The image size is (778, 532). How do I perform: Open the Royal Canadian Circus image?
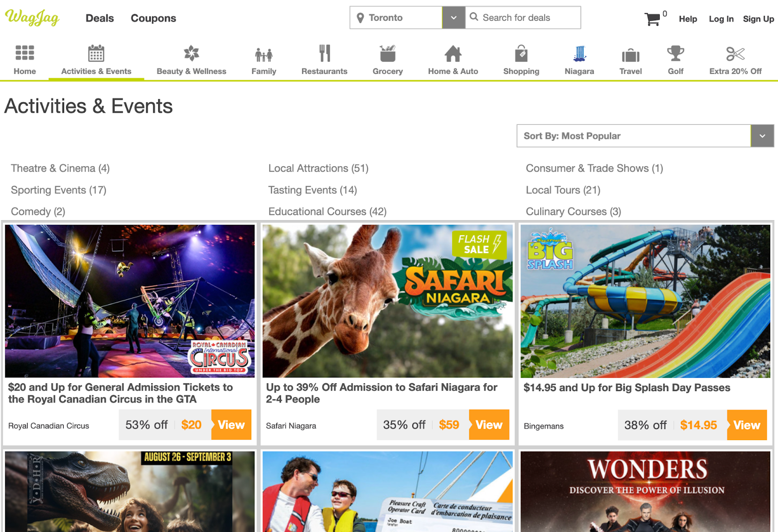click(x=130, y=301)
